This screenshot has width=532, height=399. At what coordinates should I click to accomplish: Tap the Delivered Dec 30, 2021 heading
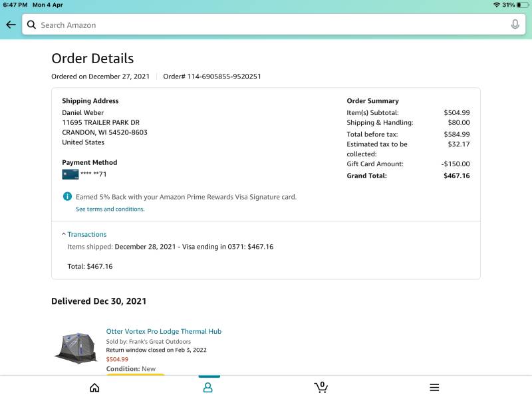pyautogui.click(x=98, y=301)
